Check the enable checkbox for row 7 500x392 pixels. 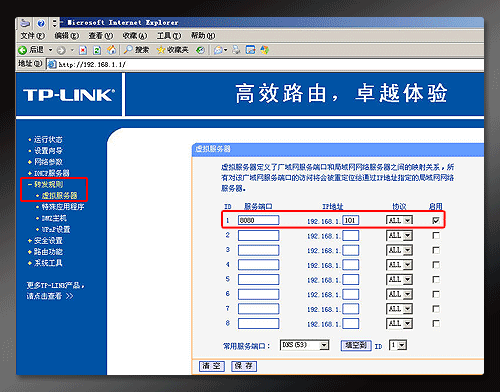tap(436, 309)
